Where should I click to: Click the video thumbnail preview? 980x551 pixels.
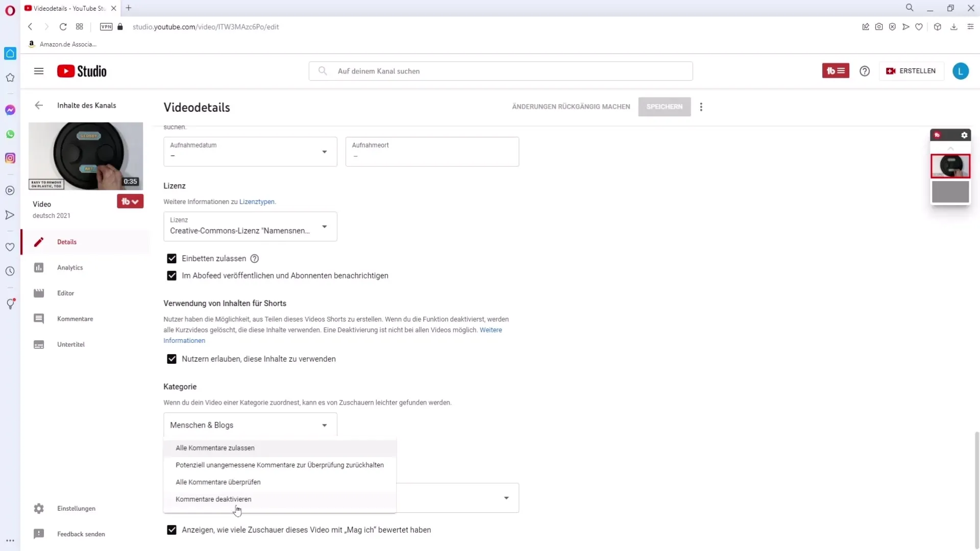[x=85, y=156]
